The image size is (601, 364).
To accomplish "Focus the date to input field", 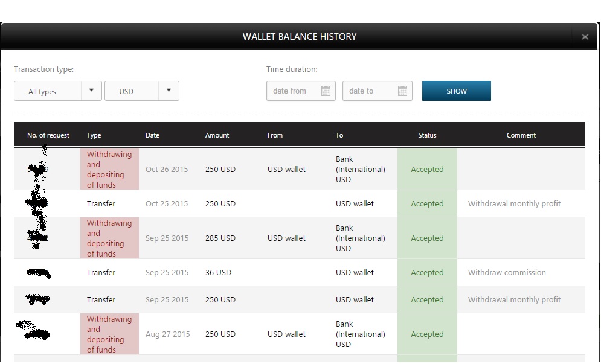I will (368, 91).
